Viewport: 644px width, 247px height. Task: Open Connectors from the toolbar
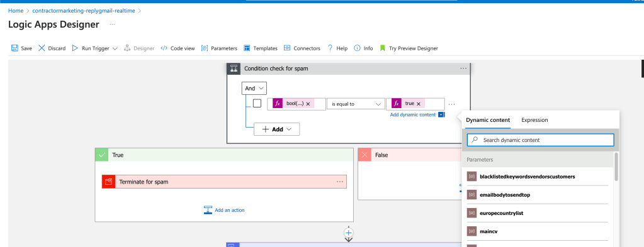pos(302,48)
